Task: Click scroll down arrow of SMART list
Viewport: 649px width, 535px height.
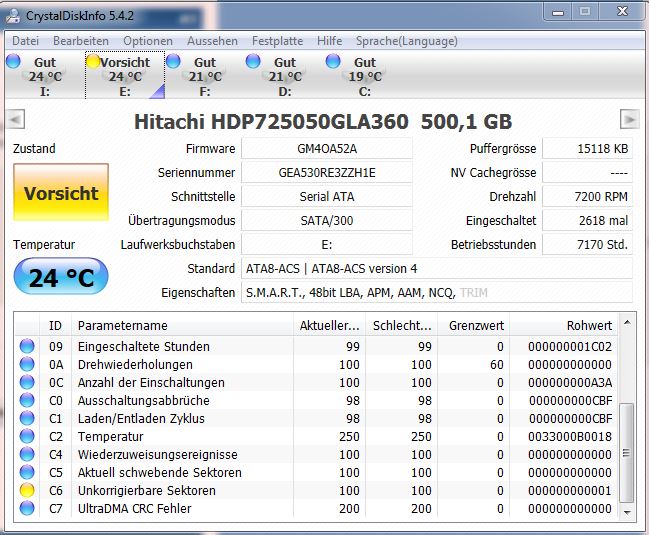Action: (x=627, y=513)
